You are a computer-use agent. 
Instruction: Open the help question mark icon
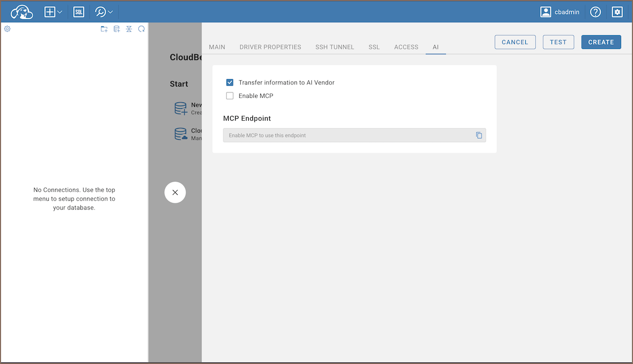click(x=595, y=12)
